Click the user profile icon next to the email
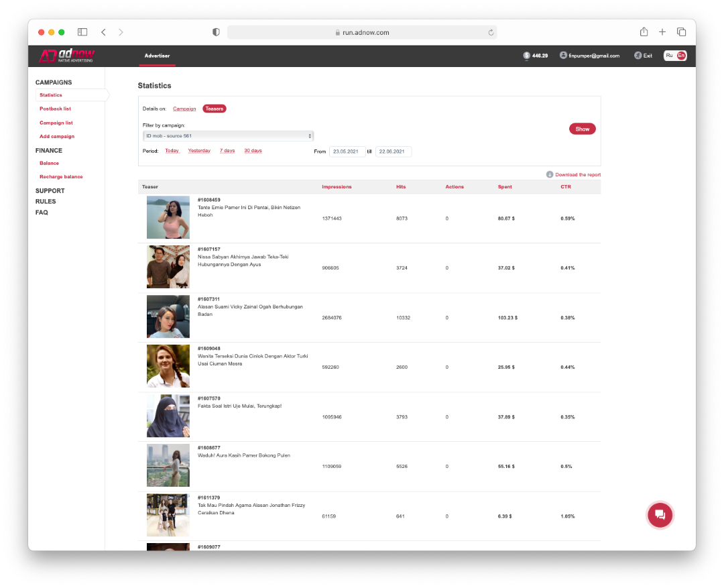Viewport: 724px width, 588px height. 563,56
